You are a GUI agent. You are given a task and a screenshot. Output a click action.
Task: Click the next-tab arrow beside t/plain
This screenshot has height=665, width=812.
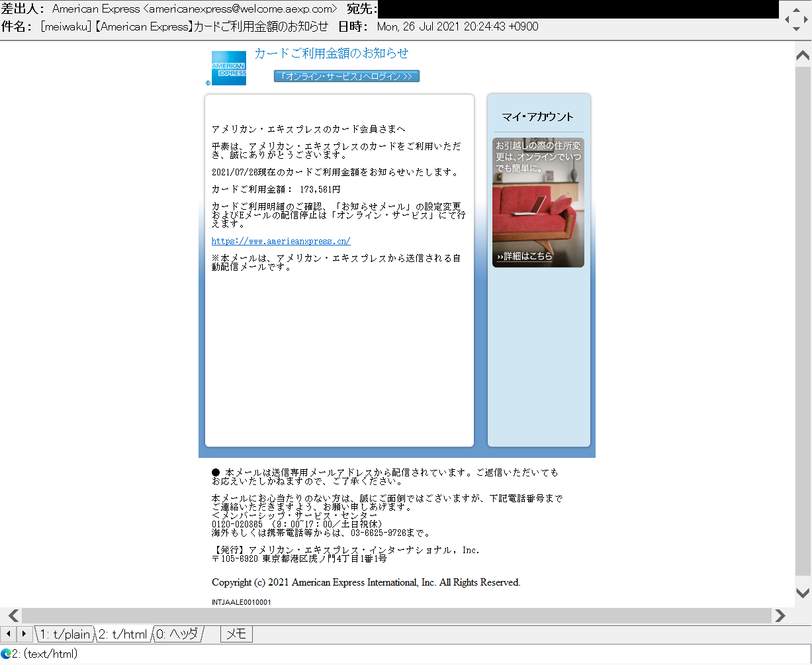pyautogui.click(x=24, y=634)
